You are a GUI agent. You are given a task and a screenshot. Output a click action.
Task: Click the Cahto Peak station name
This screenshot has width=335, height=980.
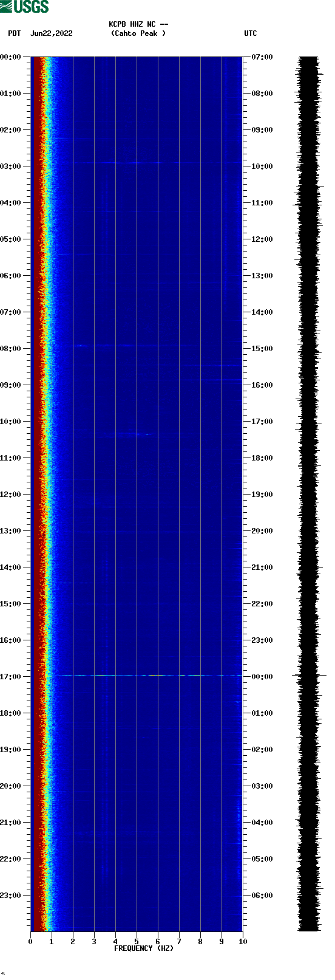click(138, 33)
